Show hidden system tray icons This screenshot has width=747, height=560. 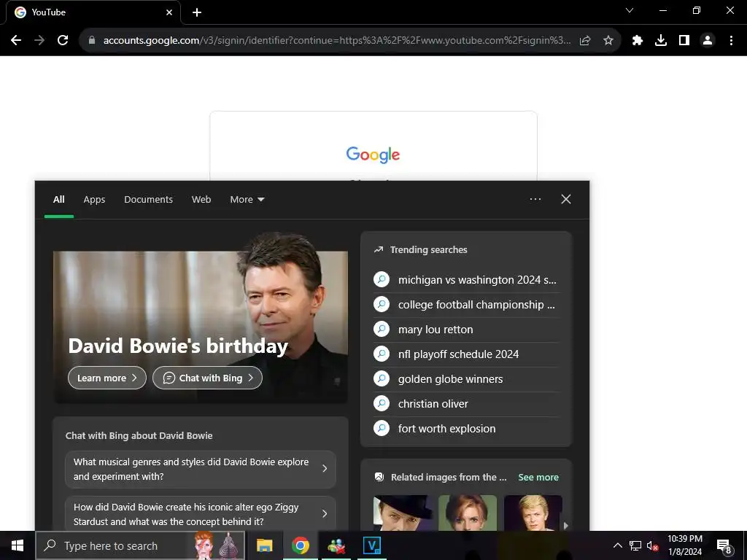click(x=617, y=545)
